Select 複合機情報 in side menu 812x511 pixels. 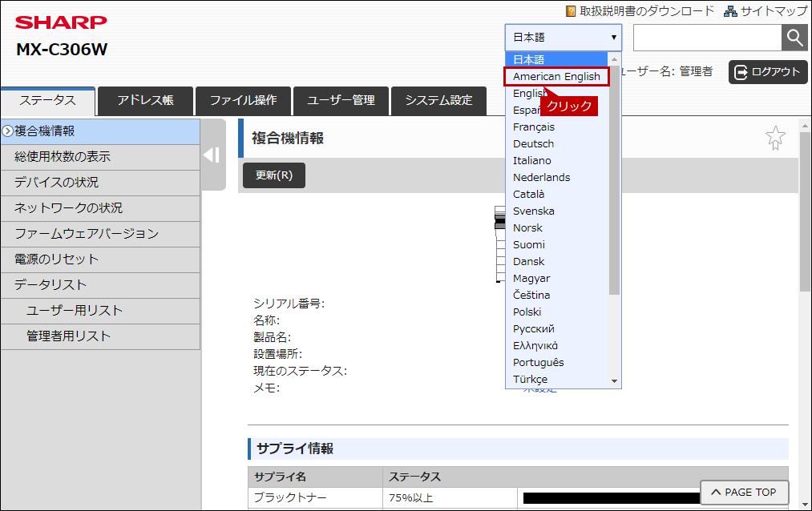click(100, 131)
